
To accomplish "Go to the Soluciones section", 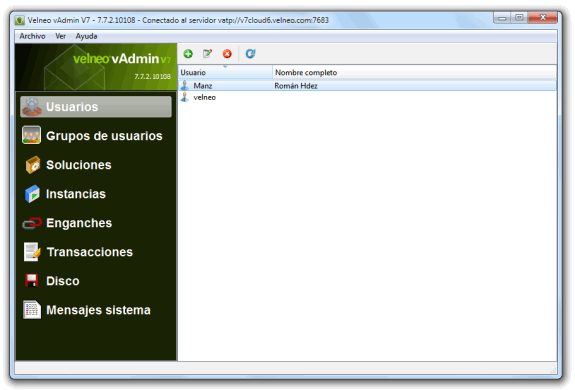I will (x=78, y=165).
